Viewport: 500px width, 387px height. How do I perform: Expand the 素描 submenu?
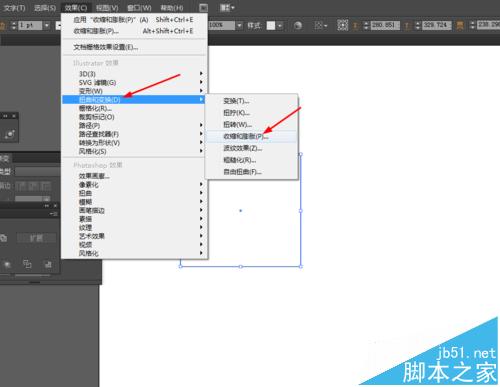point(134,219)
